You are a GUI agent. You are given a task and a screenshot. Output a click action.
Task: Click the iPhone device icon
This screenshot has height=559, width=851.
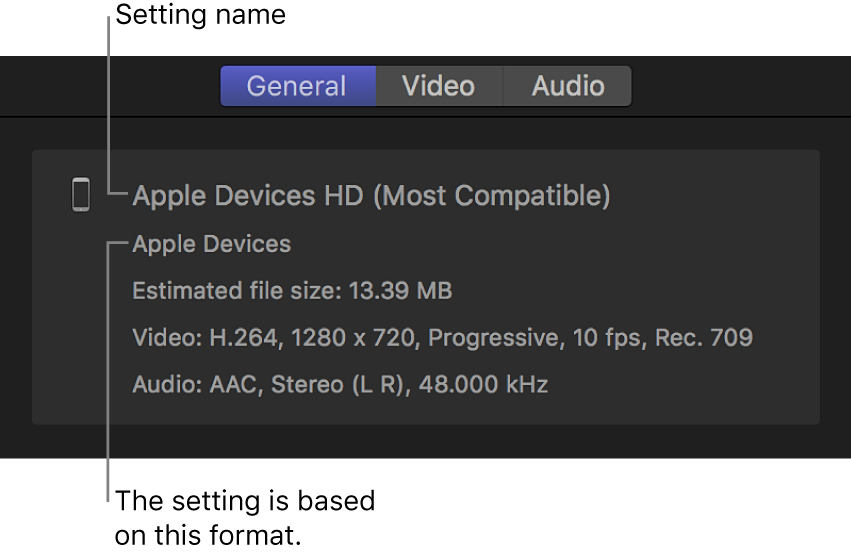click(81, 194)
